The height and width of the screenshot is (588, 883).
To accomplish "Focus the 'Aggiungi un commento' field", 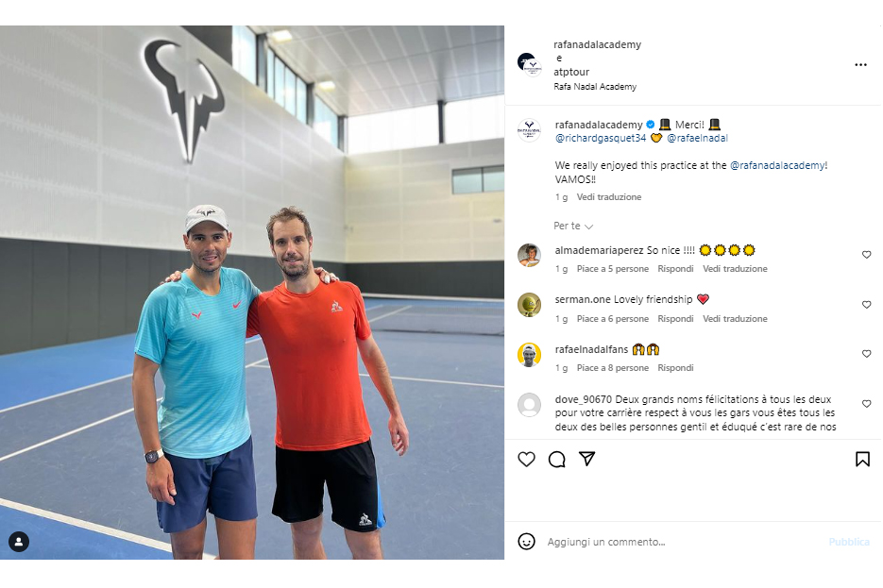I will pos(682,542).
